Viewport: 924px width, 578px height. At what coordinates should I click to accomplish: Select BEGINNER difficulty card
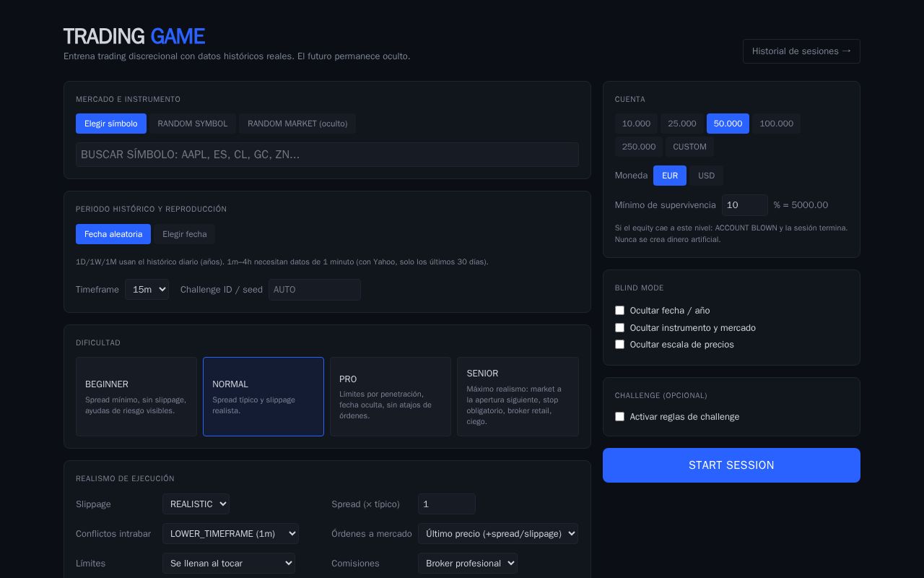pos(136,397)
